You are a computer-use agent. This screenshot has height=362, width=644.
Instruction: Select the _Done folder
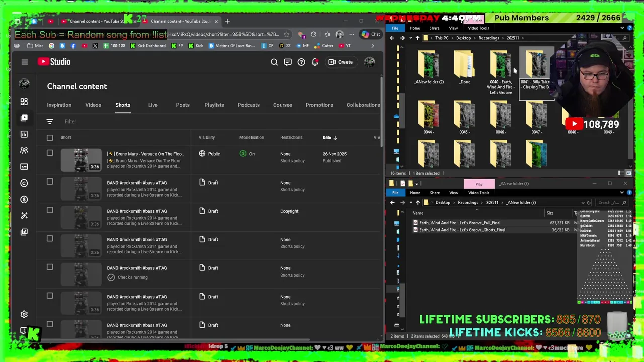(465, 67)
